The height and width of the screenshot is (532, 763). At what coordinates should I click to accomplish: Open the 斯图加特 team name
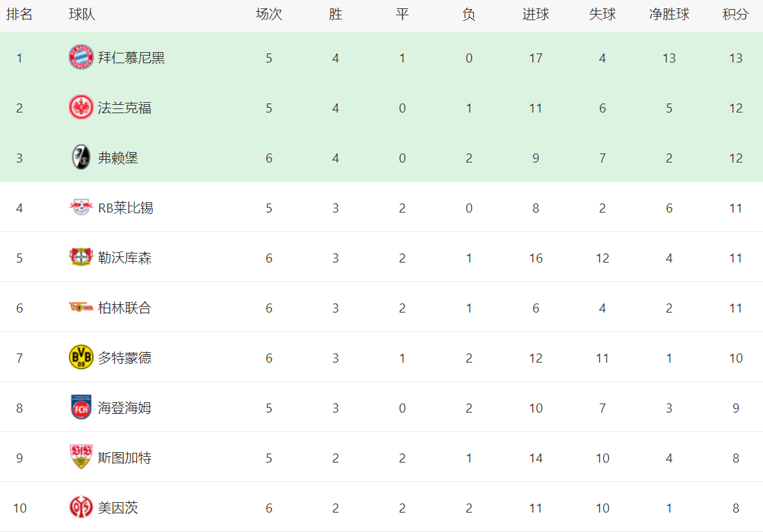coord(124,458)
